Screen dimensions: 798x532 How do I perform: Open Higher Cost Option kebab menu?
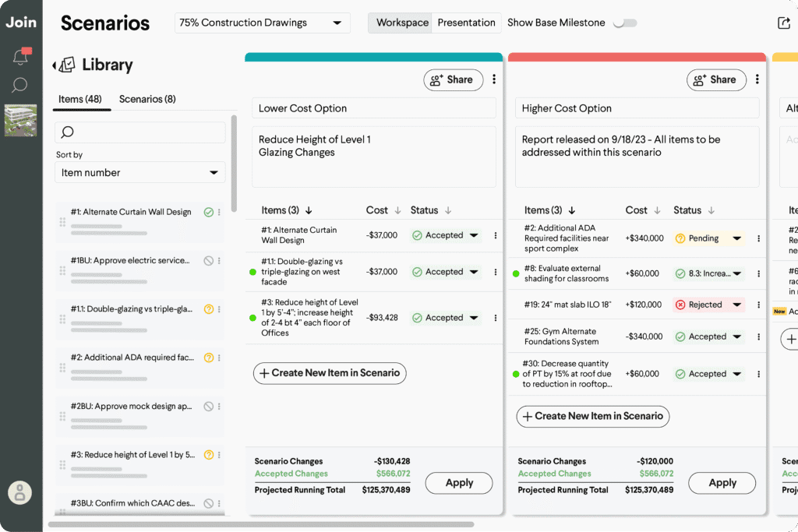point(757,79)
